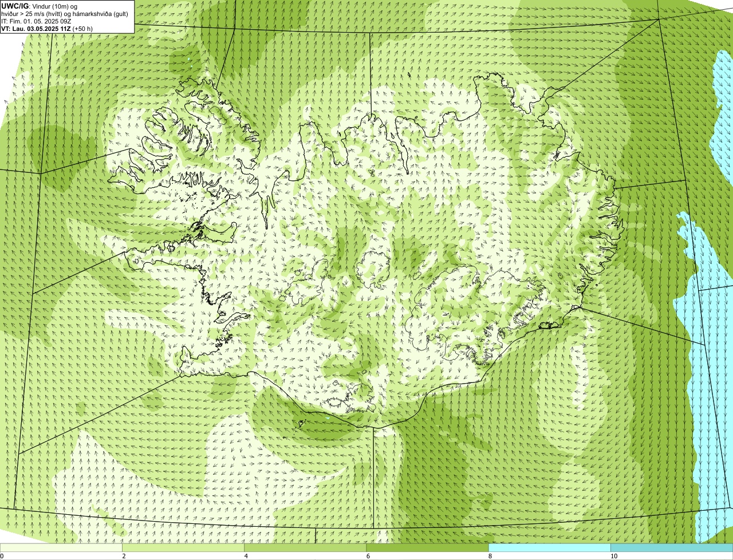
Task: Click the 8–10 m/s light cyan legend segment
Action: pos(549,548)
